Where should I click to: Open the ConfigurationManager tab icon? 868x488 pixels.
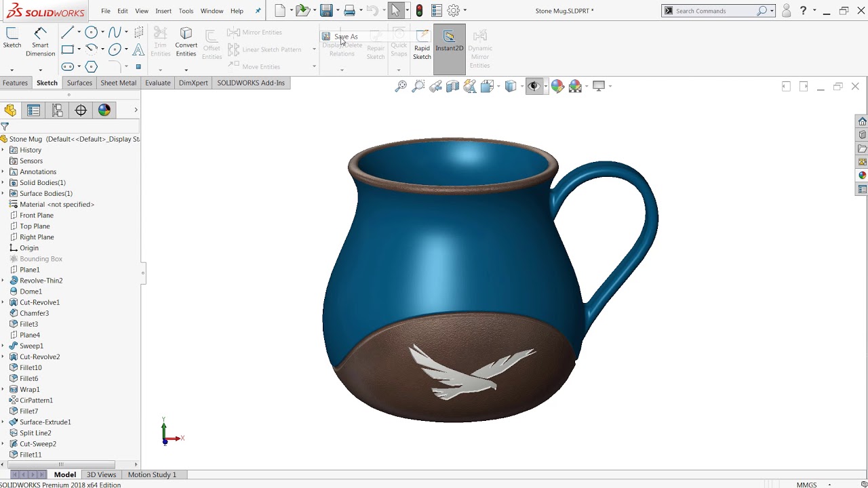[57, 110]
